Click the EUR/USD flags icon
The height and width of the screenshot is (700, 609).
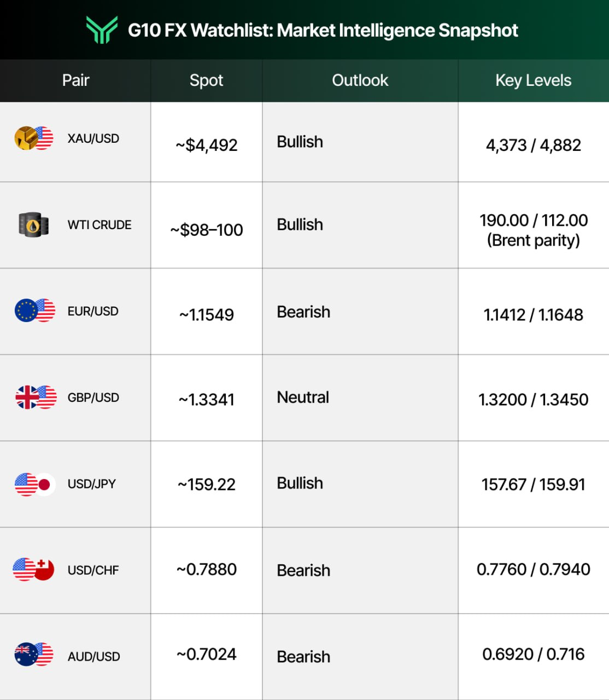point(35,311)
